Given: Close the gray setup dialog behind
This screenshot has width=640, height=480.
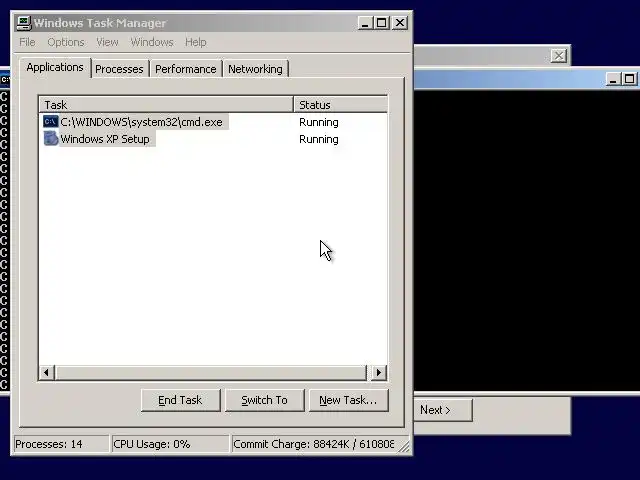Looking at the screenshot, I should tap(558, 56).
